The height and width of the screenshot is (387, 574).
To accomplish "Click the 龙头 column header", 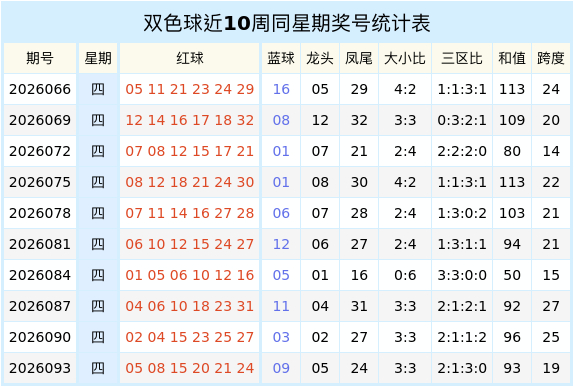I will click(320, 58).
